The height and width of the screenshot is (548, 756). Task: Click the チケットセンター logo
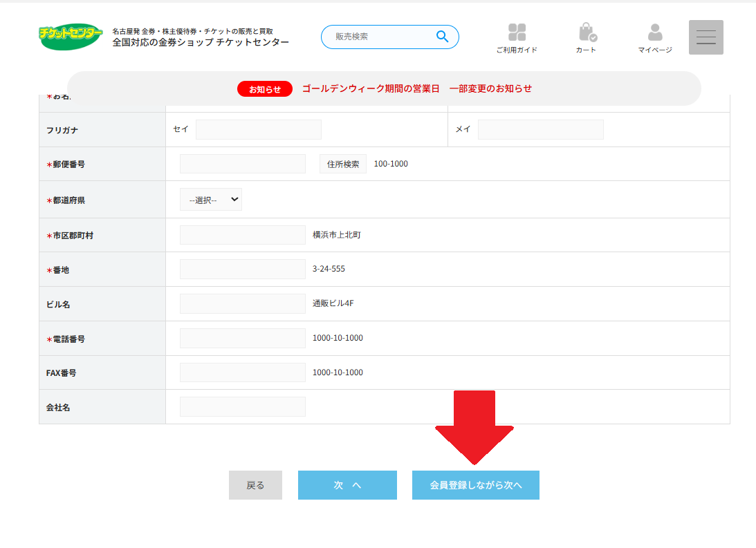tap(71, 37)
